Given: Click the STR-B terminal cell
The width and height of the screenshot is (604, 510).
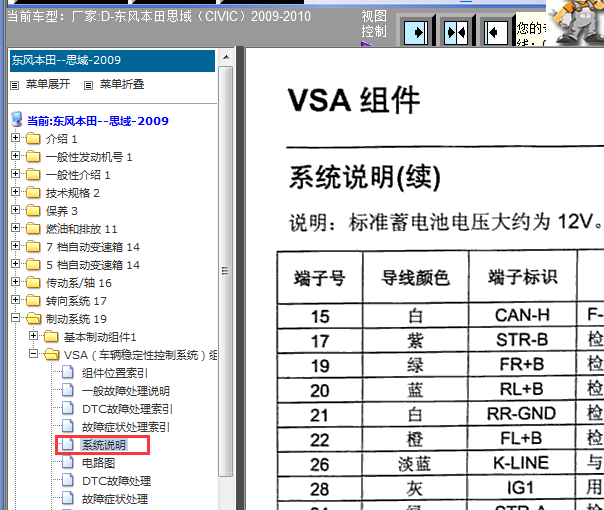Looking at the screenshot, I should pyautogui.click(x=522, y=340).
